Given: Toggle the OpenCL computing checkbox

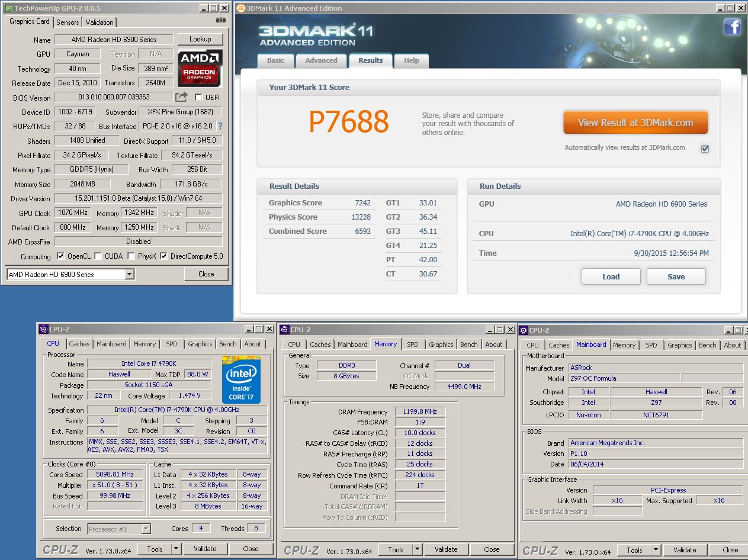Looking at the screenshot, I should [60, 256].
